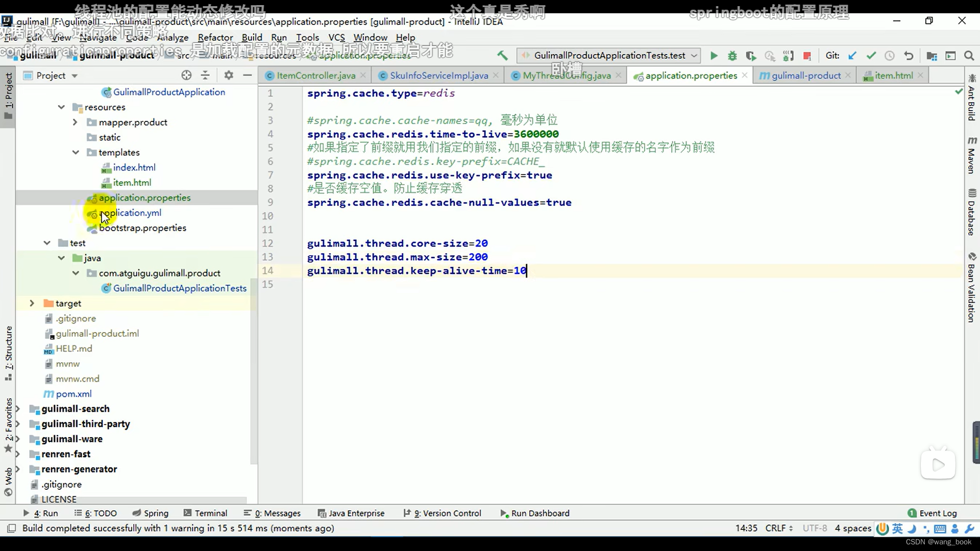Expand the target folder

point(32,304)
